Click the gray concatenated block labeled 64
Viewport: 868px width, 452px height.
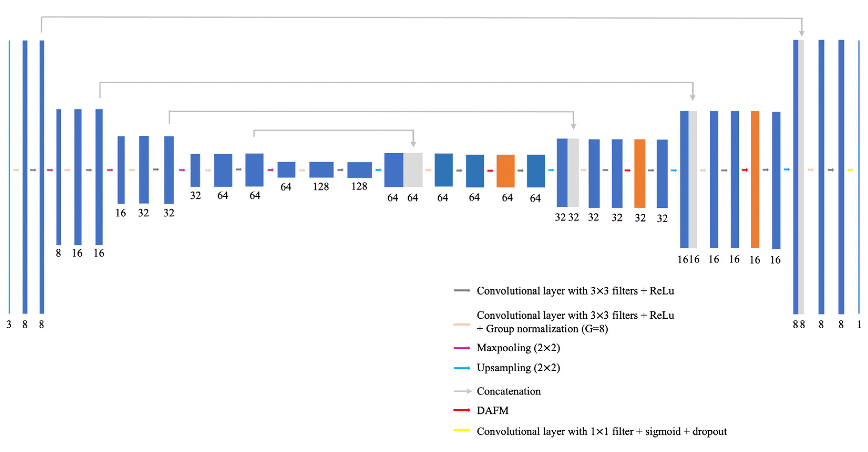tap(413, 170)
